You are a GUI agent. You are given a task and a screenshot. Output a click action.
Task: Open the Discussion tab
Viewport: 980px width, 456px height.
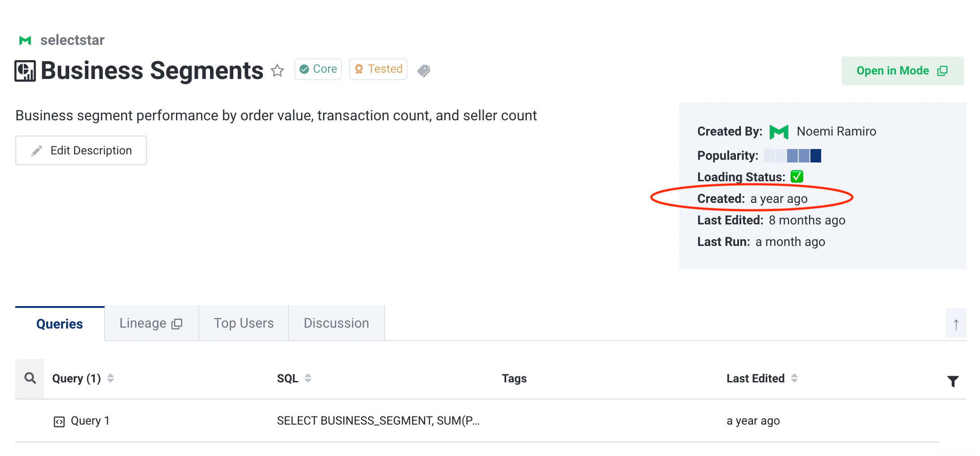[x=337, y=323]
